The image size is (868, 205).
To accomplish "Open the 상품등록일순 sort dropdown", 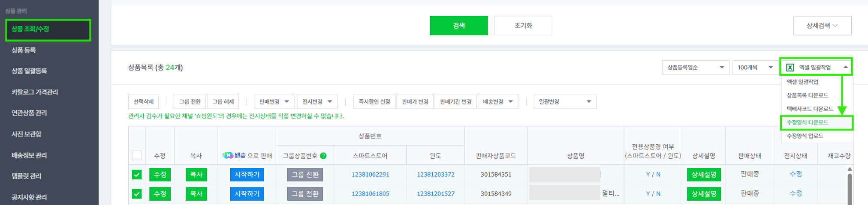I will point(696,68).
